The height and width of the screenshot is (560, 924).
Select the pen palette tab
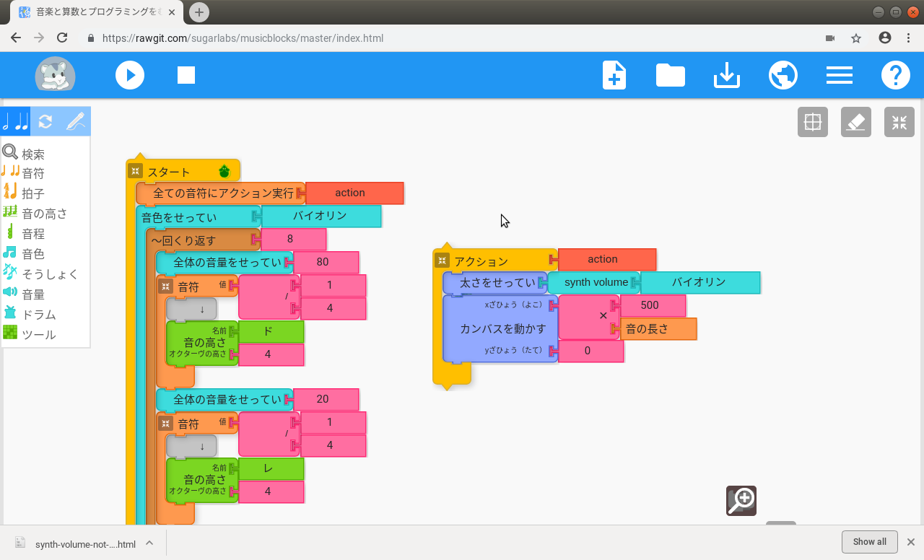[x=76, y=121]
